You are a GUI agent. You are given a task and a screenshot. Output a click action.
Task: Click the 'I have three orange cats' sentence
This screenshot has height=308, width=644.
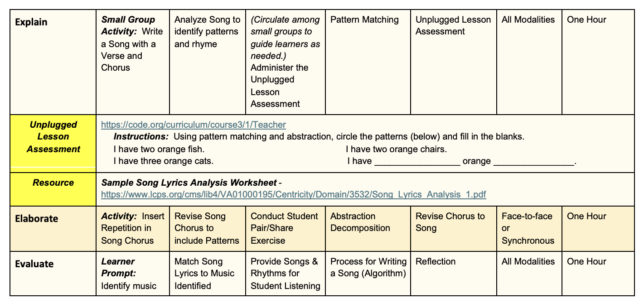click(164, 161)
